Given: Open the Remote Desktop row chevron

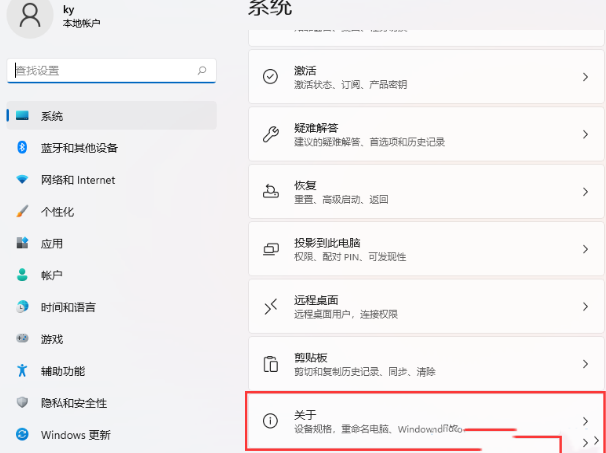Looking at the screenshot, I should coord(585,307).
